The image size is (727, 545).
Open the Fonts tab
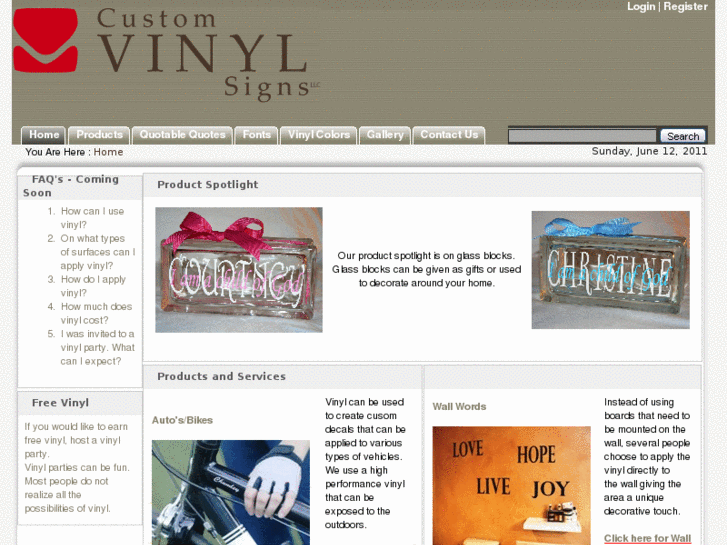click(256, 135)
